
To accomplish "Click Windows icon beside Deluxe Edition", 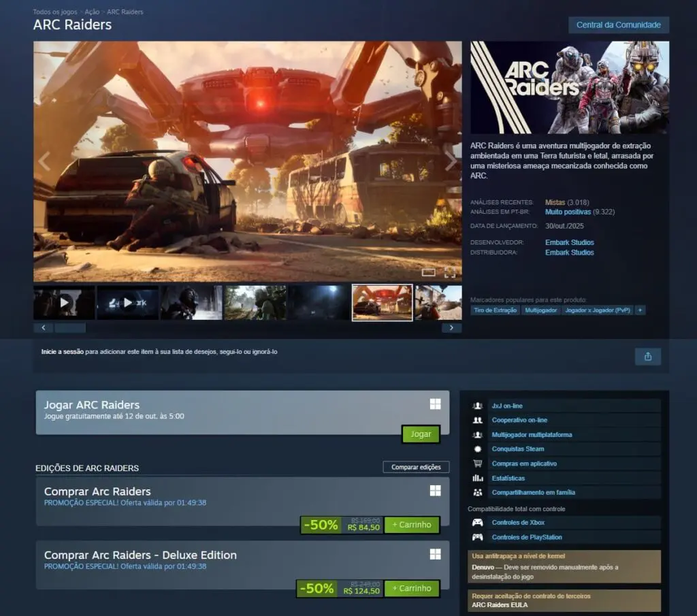I will [435, 554].
